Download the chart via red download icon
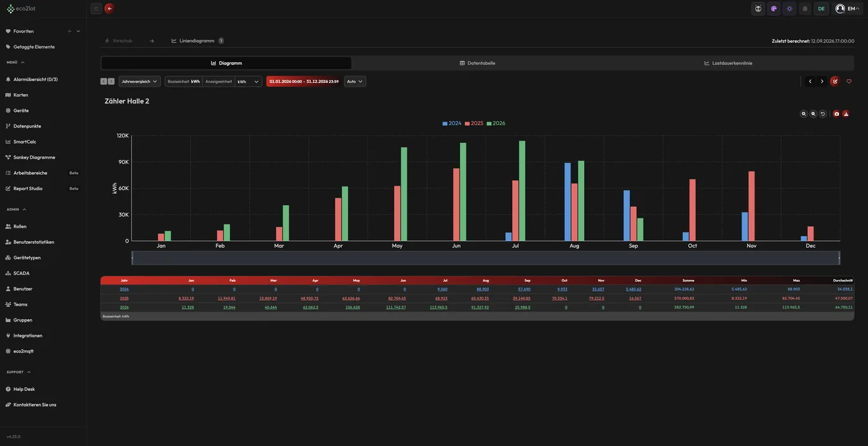 [x=846, y=114]
